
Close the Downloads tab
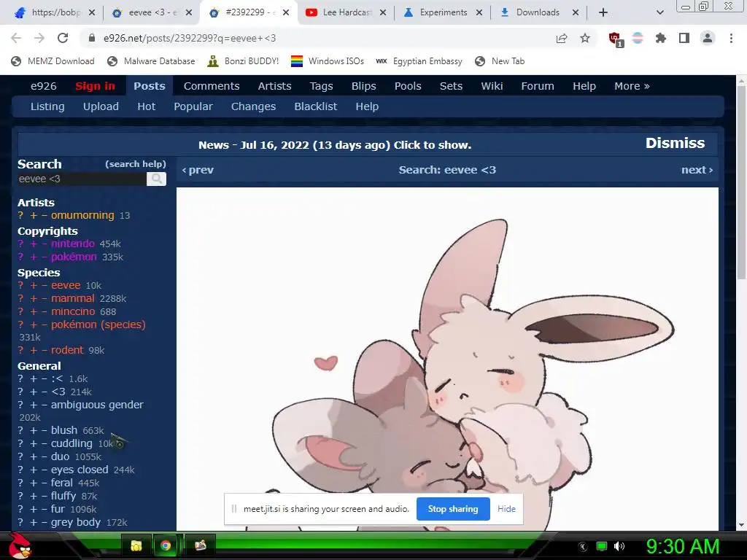[x=575, y=12]
